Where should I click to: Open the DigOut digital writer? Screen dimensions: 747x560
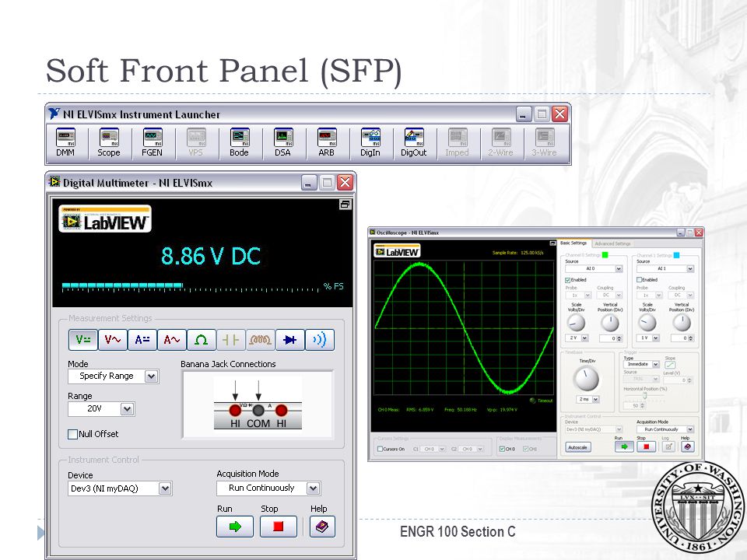[x=413, y=142]
